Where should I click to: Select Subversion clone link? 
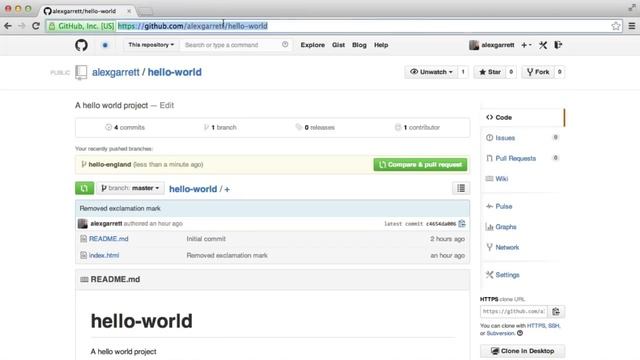[x=500, y=333]
